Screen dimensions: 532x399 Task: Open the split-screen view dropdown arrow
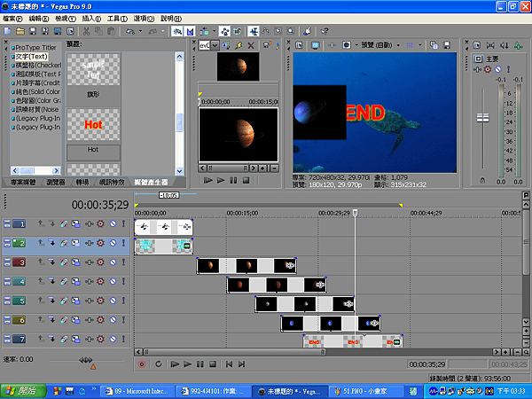pyautogui.click(x=356, y=45)
